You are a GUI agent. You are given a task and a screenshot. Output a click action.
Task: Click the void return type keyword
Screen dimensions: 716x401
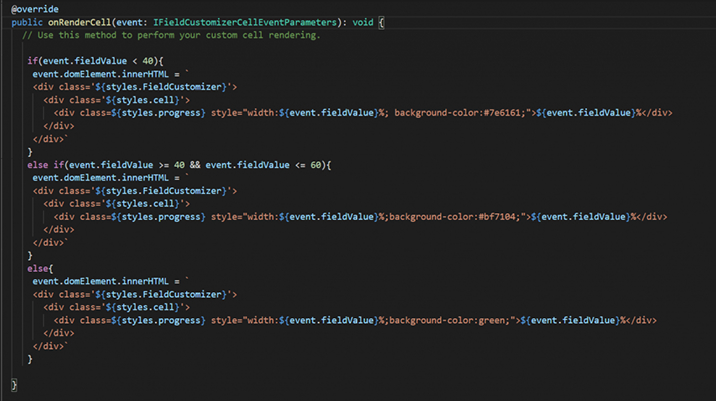point(363,22)
